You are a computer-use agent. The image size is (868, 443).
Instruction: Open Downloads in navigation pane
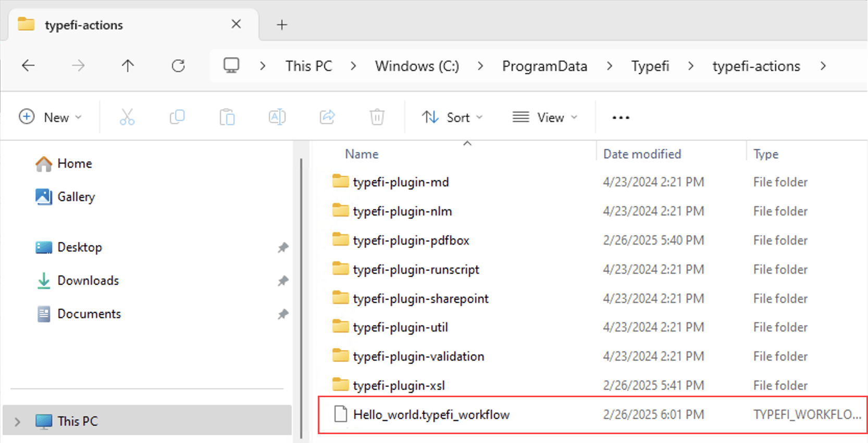[77, 281]
